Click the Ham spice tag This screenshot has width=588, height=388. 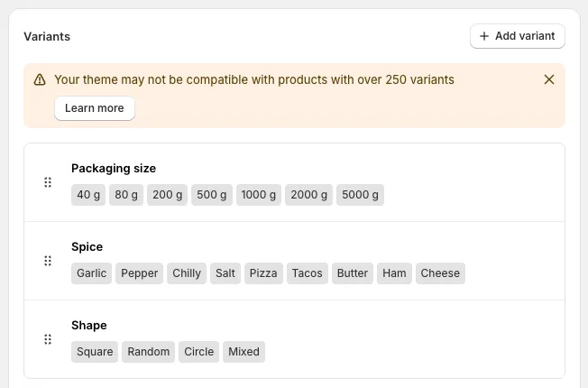(394, 273)
